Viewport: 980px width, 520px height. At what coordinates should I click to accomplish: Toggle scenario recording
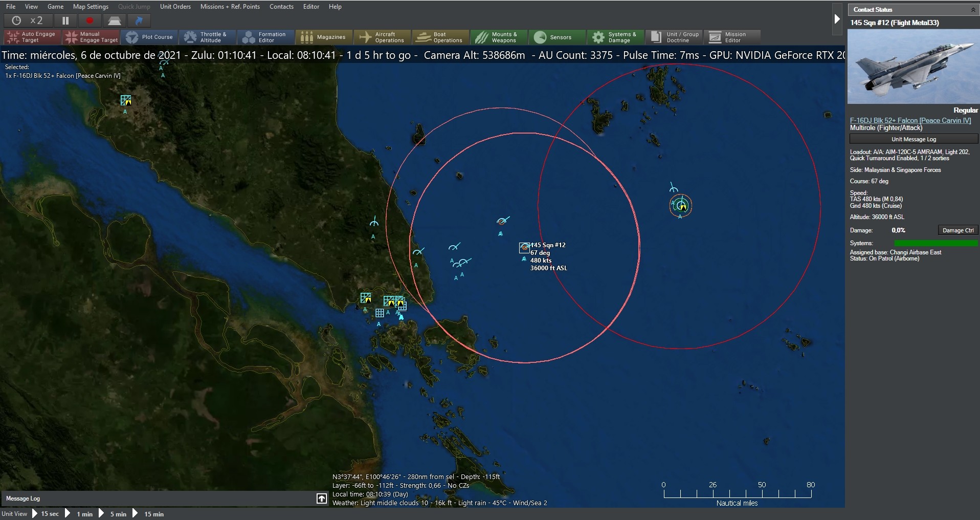click(90, 20)
